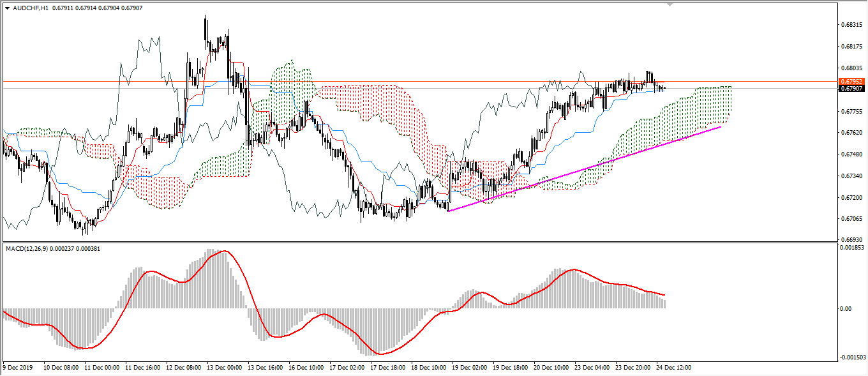The width and height of the screenshot is (868, 376).
Task: Click the 17 Dec 02:00 time label
Action: coord(348,368)
